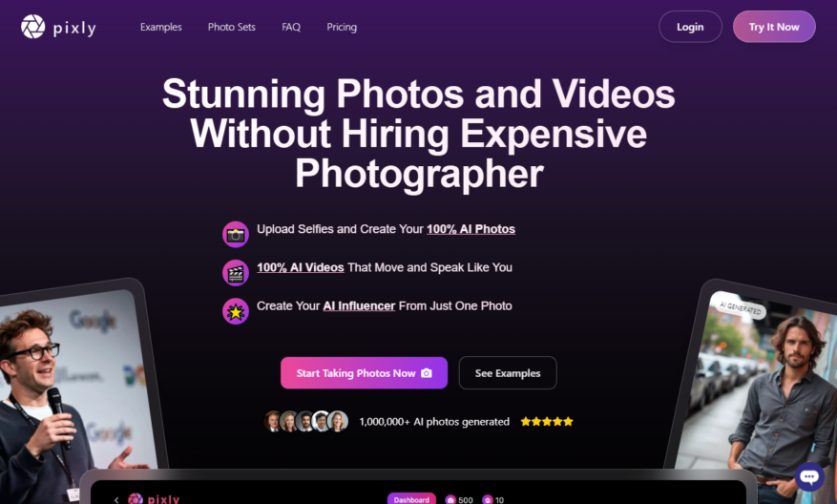The width and height of the screenshot is (837, 504).
Task: Open the Pricing nav item
Action: click(x=342, y=27)
